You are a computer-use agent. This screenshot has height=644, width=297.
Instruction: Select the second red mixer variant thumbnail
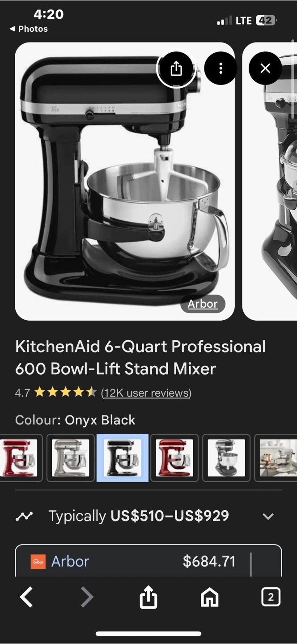174,458
